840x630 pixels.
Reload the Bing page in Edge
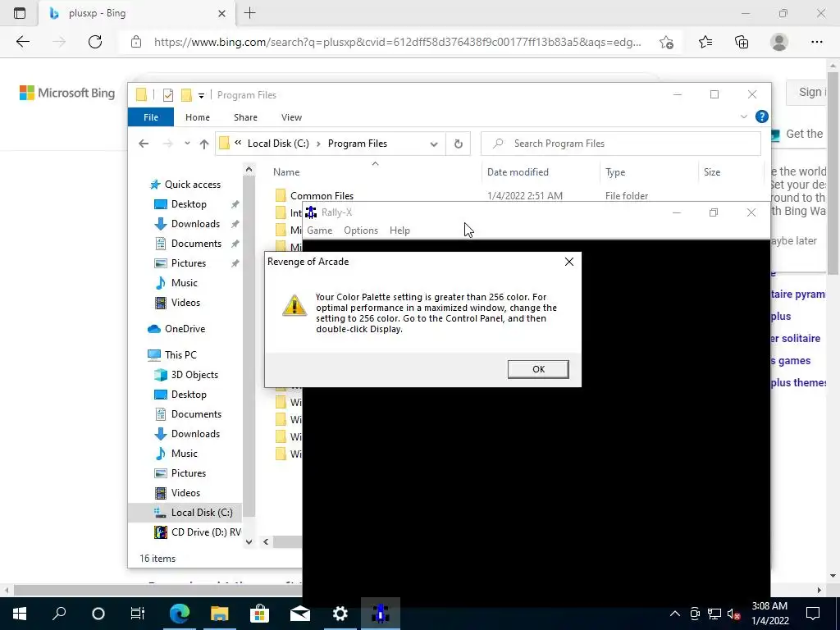click(x=95, y=42)
